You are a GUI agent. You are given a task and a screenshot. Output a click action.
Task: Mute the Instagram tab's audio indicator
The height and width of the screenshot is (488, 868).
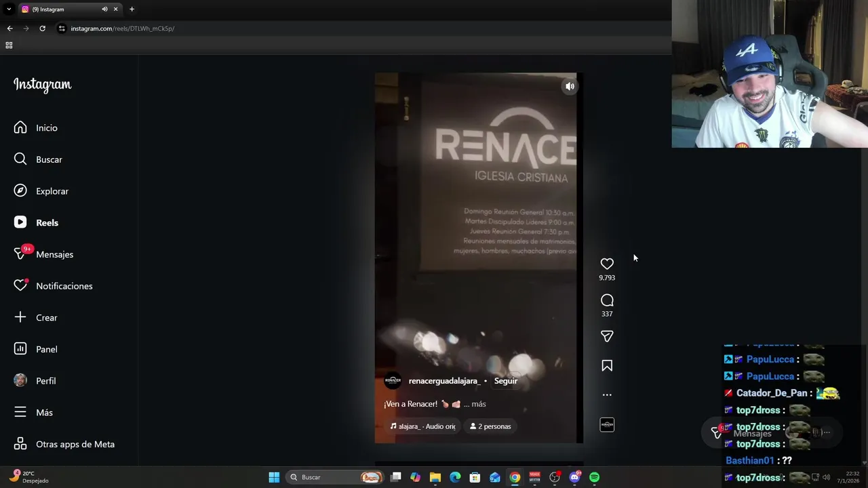pyautogui.click(x=104, y=9)
